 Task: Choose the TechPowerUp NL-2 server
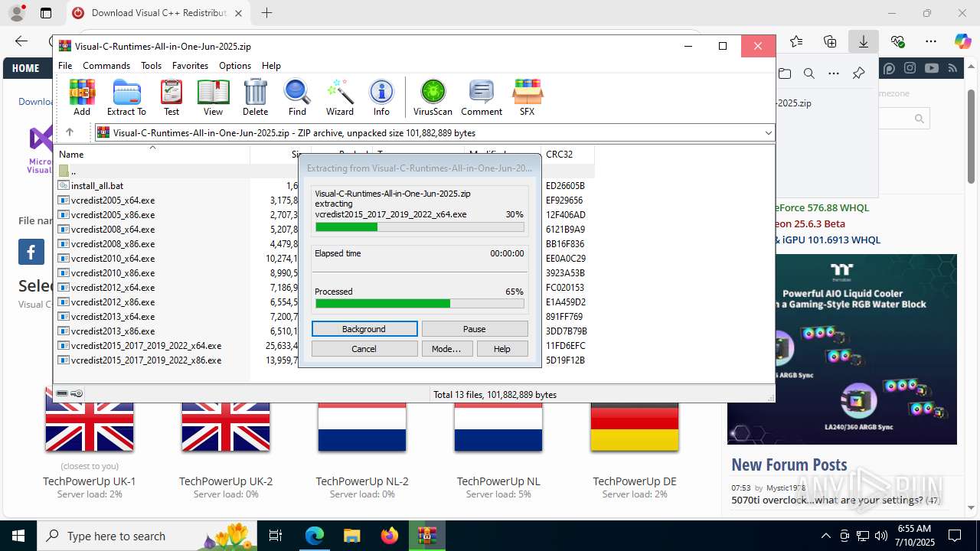[x=362, y=481]
